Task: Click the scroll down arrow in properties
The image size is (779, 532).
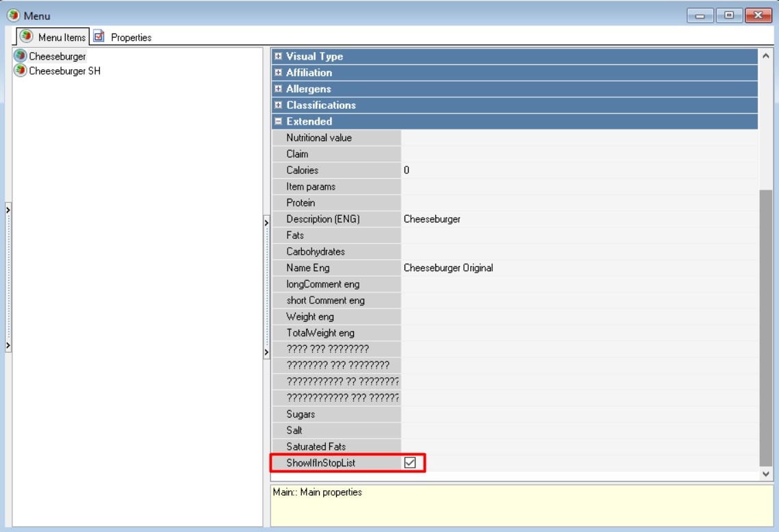Action: pyautogui.click(x=765, y=474)
